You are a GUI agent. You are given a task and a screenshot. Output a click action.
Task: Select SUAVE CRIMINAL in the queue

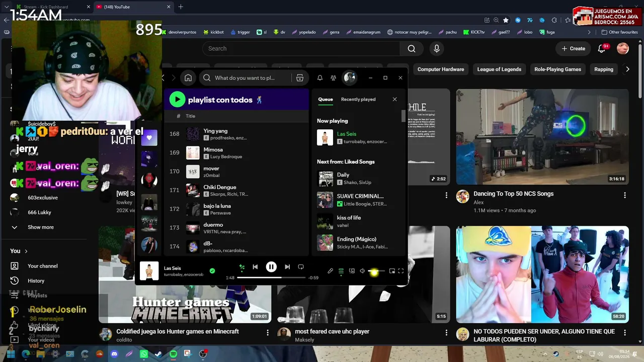tap(359, 200)
